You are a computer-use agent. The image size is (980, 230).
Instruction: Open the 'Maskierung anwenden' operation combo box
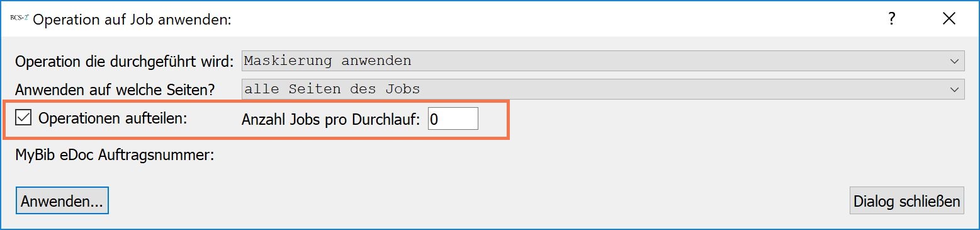603,61
